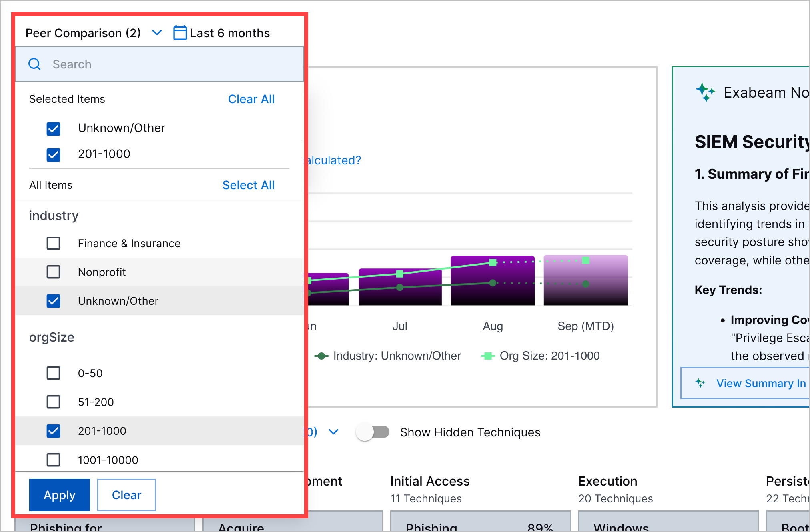The width and height of the screenshot is (810, 532).
Task: Select the Initial Access tactic heading
Action: [430, 481]
